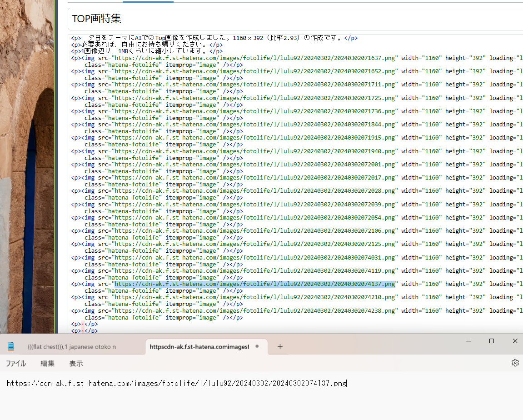This screenshot has width=523, height=420.
Task: Click the URL ending 20240302071652.png
Action: point(255,71)
